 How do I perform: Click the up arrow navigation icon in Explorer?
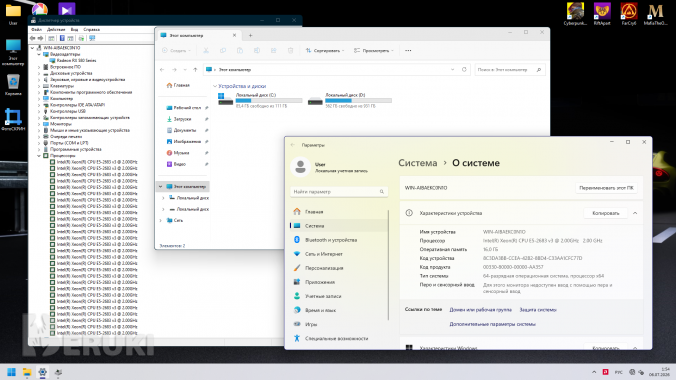coord(195,69)
